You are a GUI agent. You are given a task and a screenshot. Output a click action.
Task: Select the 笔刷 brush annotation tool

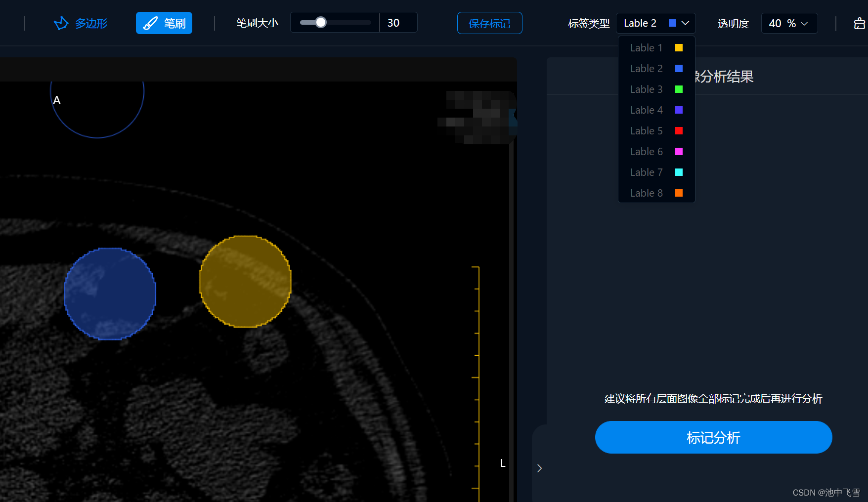(164, 23)
